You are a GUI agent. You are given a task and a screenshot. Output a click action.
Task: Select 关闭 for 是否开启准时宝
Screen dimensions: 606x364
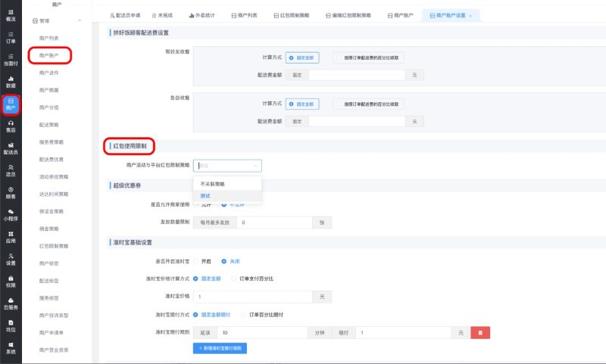pos(231,261)
